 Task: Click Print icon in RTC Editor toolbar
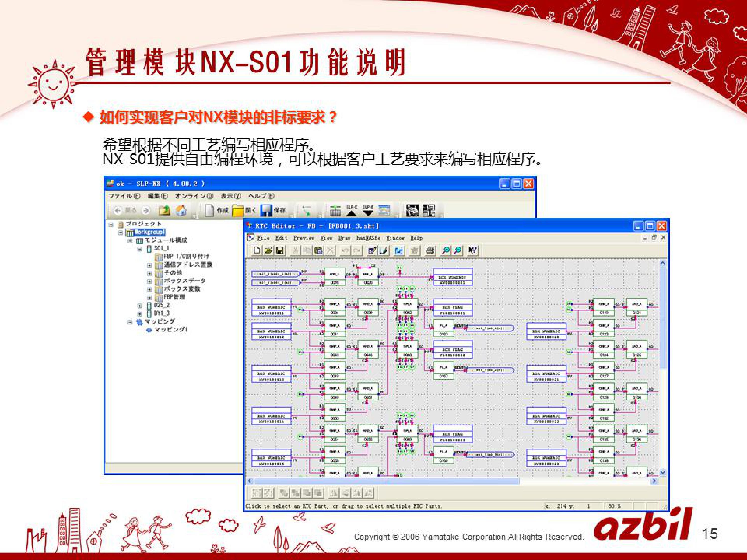coord(430,250)
